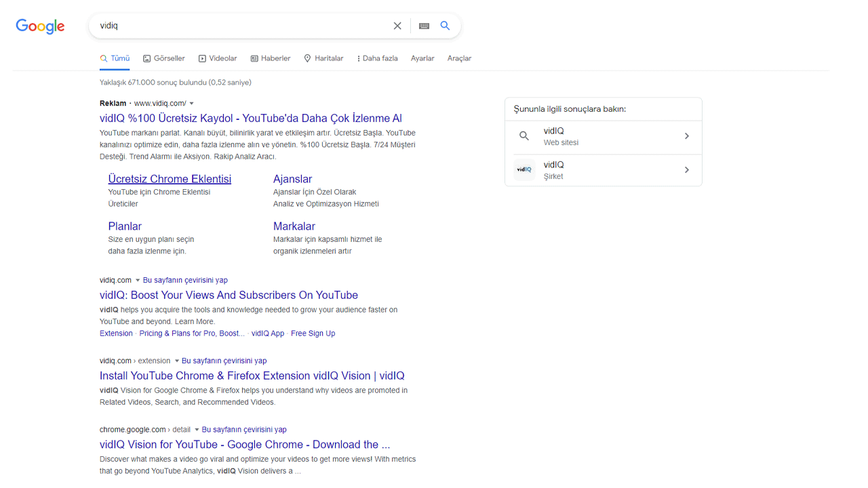The width and height of the screenshot is (868, 488).
Task: Expand the chevron for vidIQ Şirket
Action: 687,170
